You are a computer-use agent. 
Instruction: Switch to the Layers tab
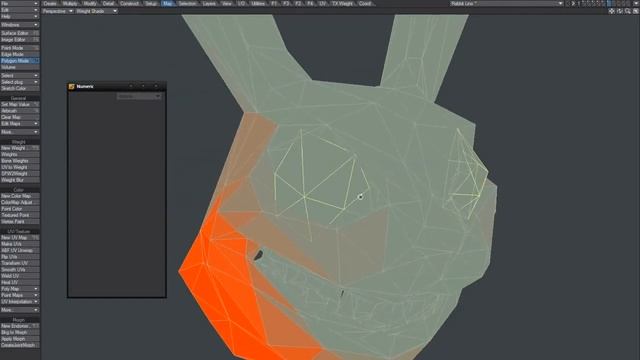tap(209, 3)
